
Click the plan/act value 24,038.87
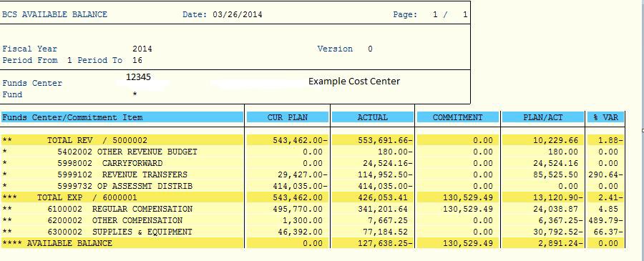tap(555, 209)
